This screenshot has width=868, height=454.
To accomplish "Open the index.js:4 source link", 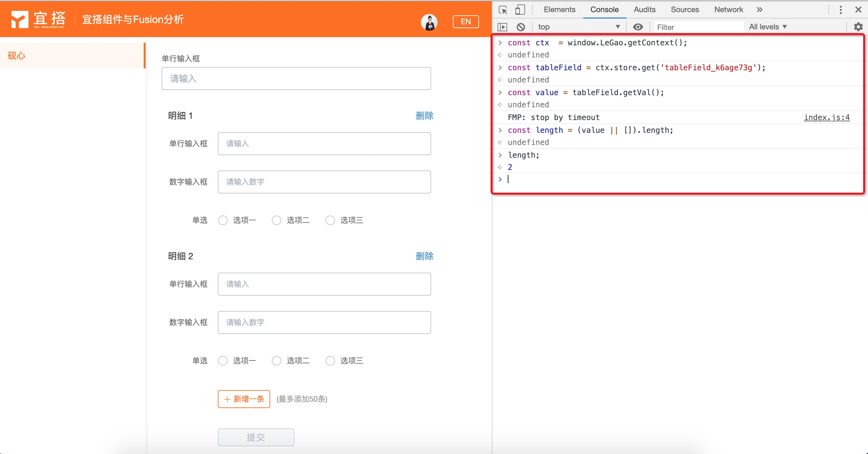I will click(826, 117).
